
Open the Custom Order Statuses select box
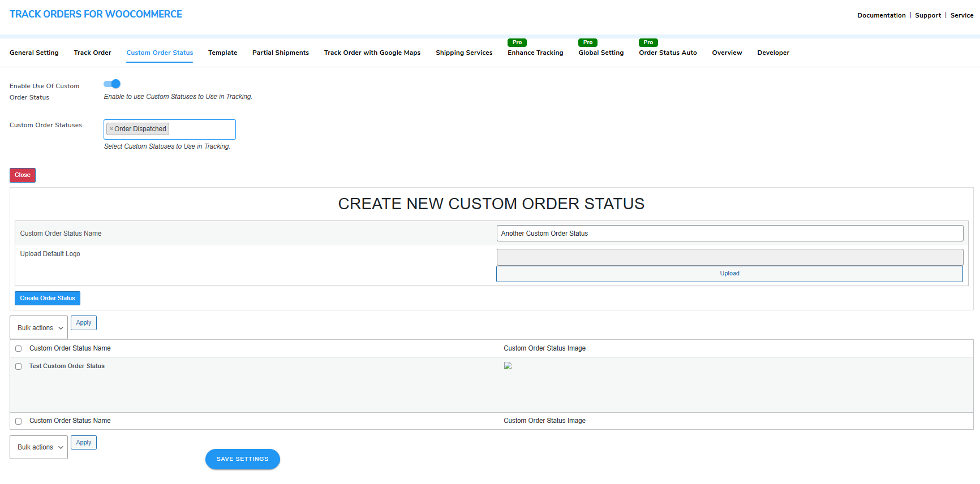[x=201, y=129]
